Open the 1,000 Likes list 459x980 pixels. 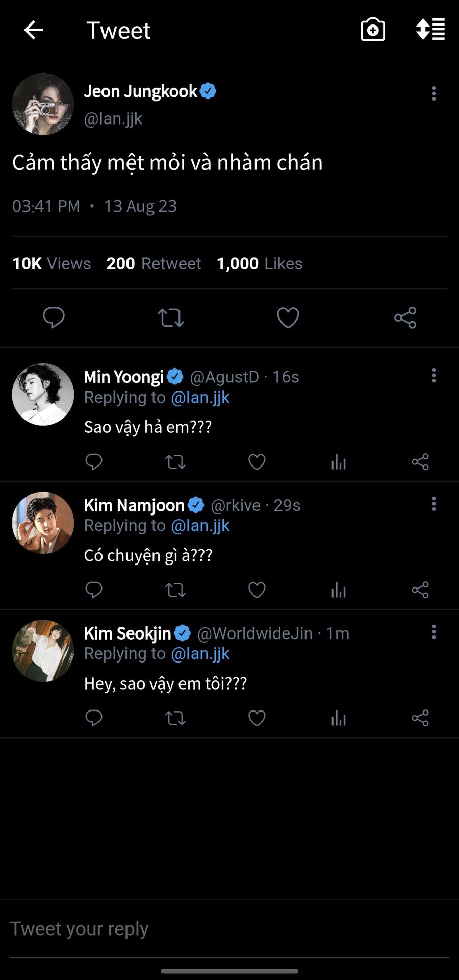pos(259,263)
